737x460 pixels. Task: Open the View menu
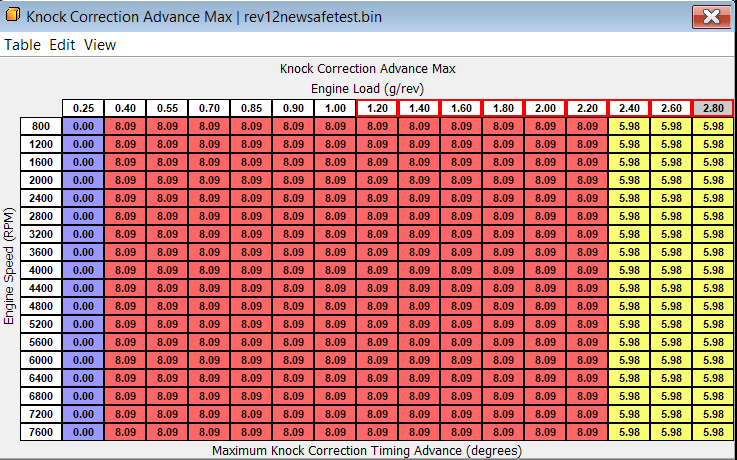[99, 45]
